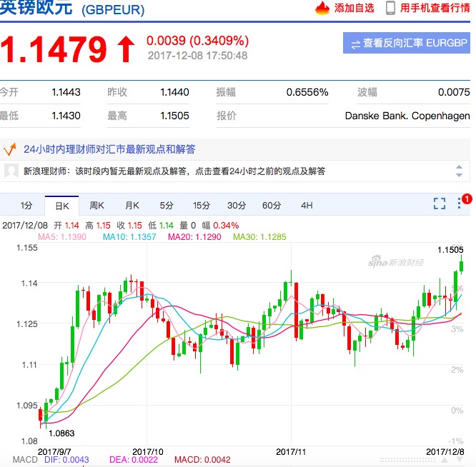Viewport: 476px width, 467px height.
Task: Open 24小时内理财师对汇市最新观点和解答 link
Action: (109, 149)
